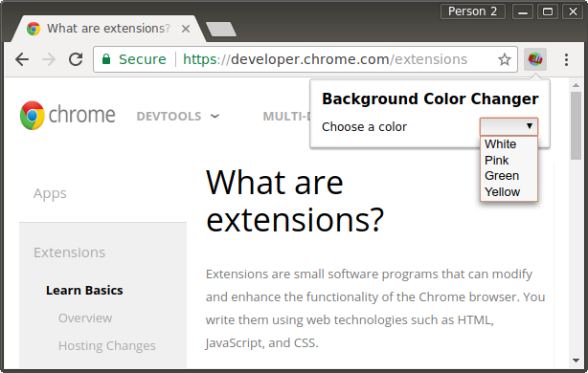Click the browser back arrow

[22, 59]
